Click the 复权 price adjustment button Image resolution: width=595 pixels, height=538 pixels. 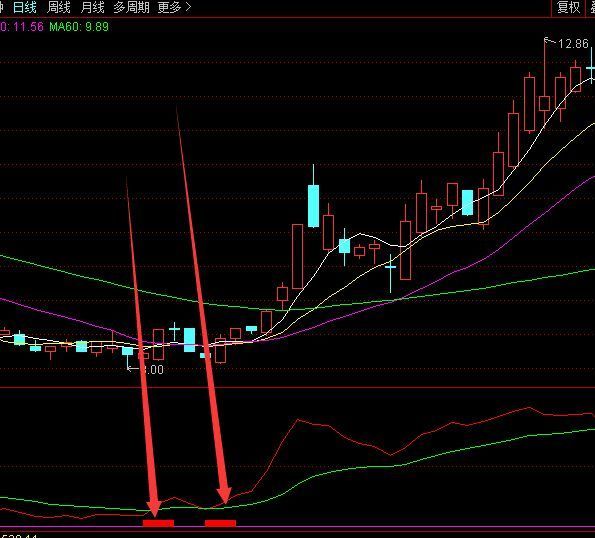pyautogui.click(x=568, y=7)
